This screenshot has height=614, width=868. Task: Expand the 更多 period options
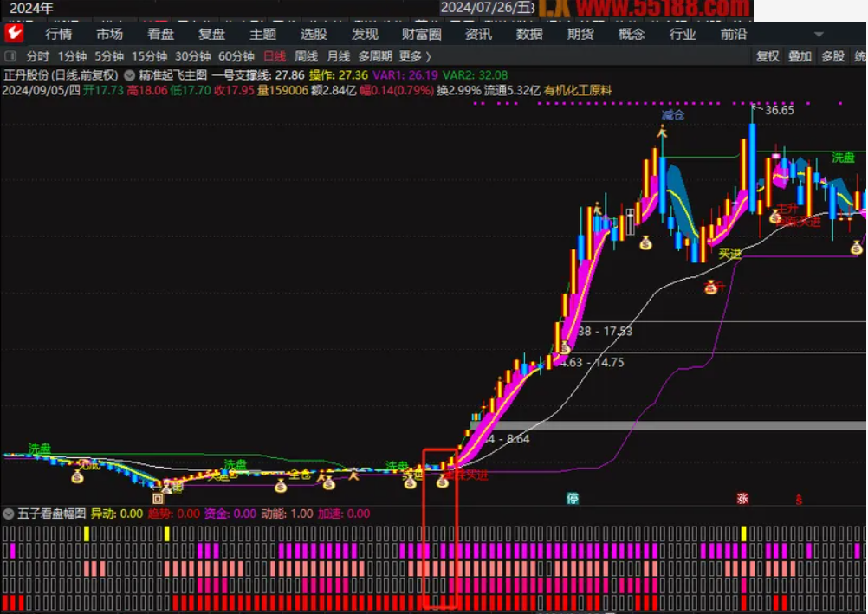(414, 56)
